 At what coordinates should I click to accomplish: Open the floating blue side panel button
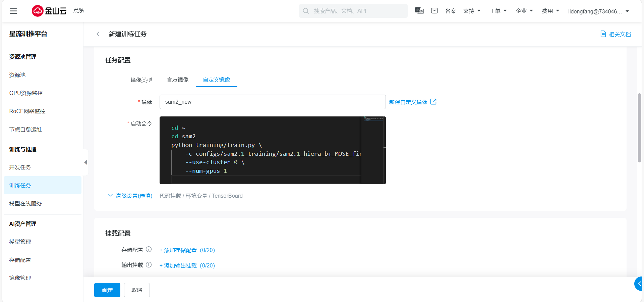(x=638, y=284)
